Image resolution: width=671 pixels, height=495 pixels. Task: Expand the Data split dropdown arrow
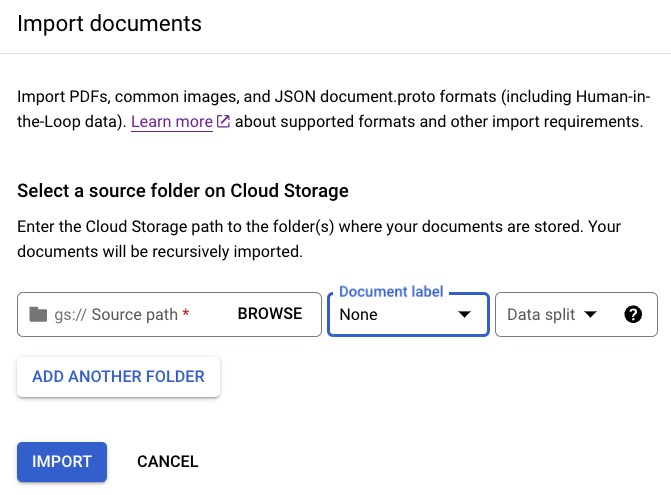(x=590, y=314)
